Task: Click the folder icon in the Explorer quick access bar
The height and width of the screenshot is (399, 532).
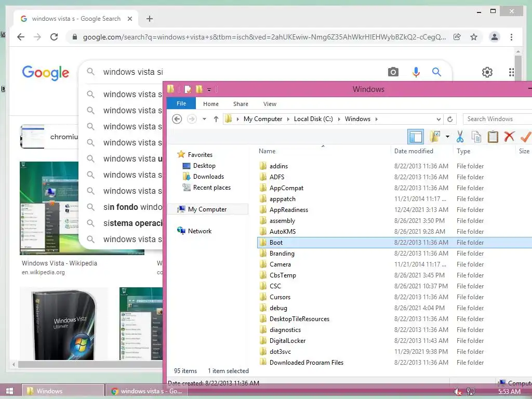Action: [x=199, y=89]
